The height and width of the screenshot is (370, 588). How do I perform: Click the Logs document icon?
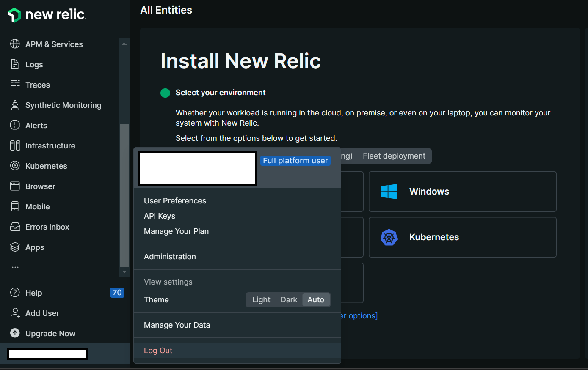pyautogui.click(x=15, y=64)
